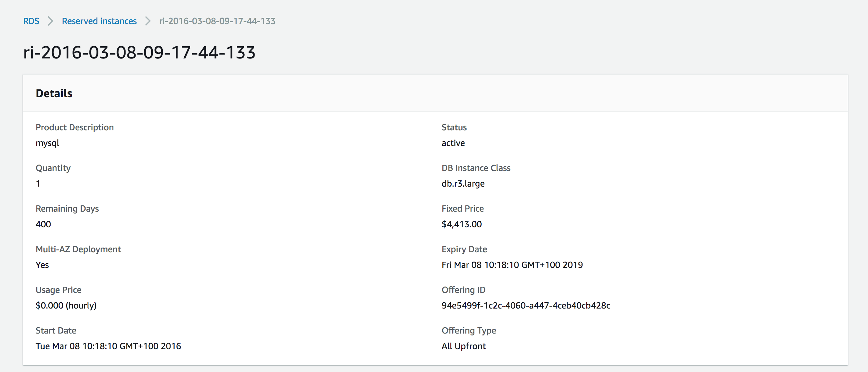Select the Quantity value 1

(38, 183)
